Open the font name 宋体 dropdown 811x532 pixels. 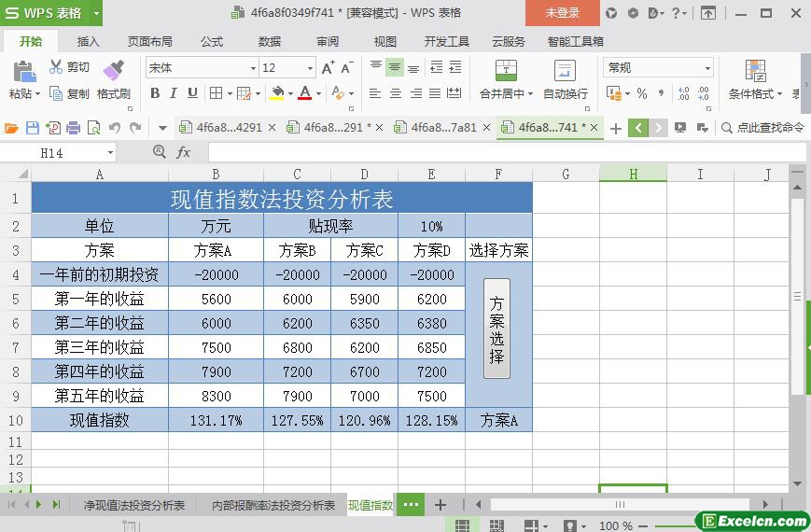[253, 68]
